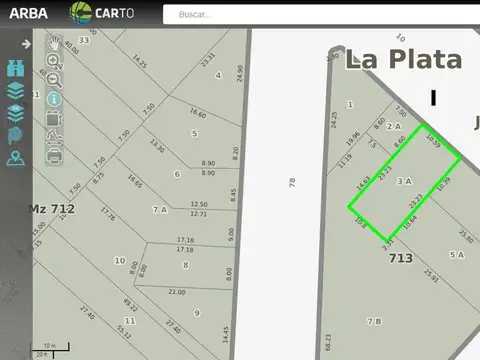Screen dimensions: 480x360
Task: Click the CARTO globe logo
Action: pyautogui.click(x=102, y=13)
